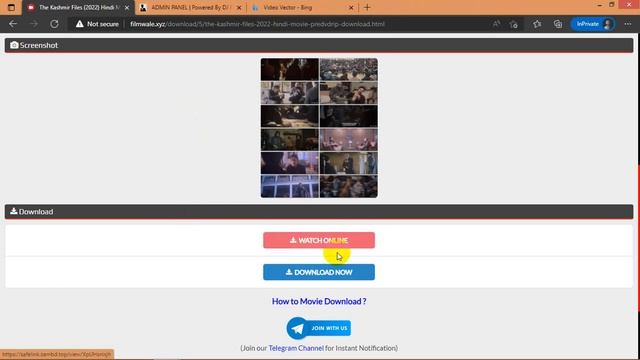The height and width of the screenshot is (360, 640).
Task: Close the ADMIN PANEL tab
Action: coord(239,7)
